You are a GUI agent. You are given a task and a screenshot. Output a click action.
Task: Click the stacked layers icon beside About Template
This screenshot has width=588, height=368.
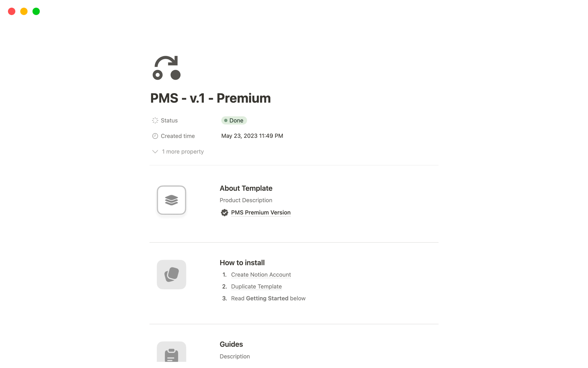point(171,200)
